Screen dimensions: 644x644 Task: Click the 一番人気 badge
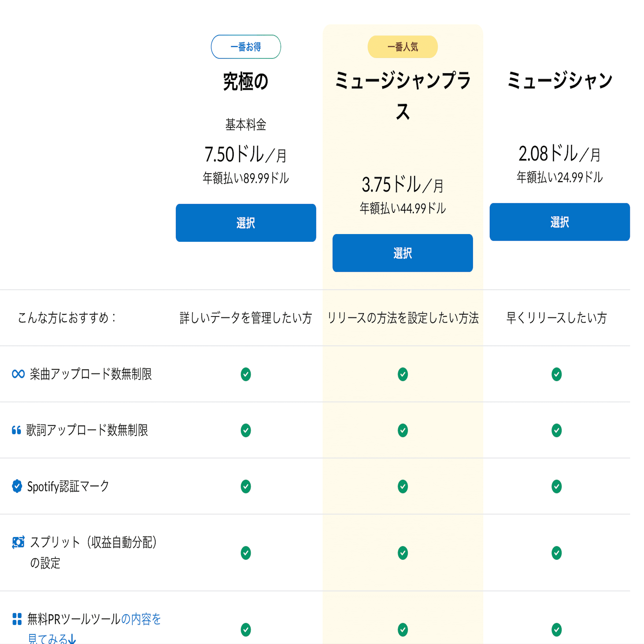402,46
